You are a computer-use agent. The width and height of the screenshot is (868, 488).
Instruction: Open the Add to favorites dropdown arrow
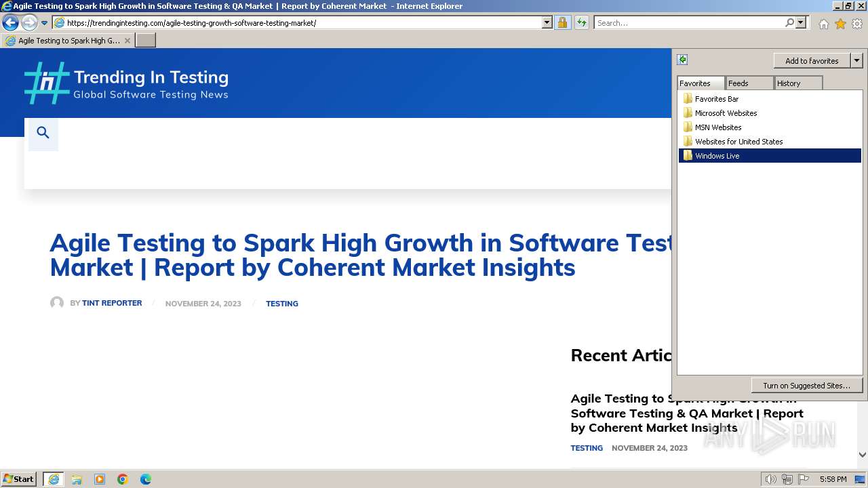[856, 61]
